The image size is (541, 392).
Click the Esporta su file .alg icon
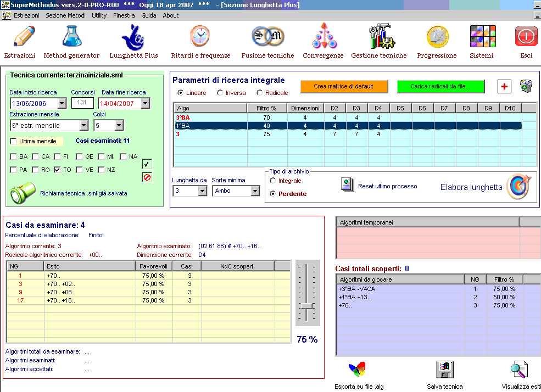tap(357, 369)
